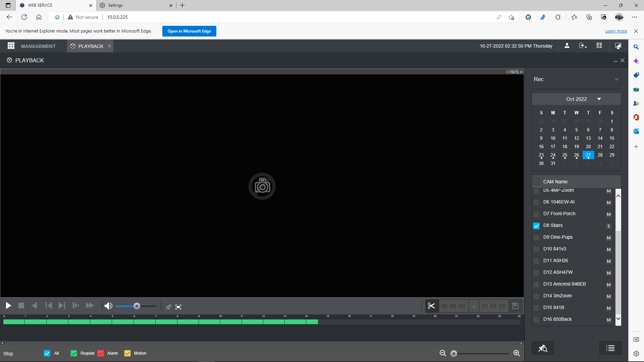Click the pin tag marker icon

[168, 307]
